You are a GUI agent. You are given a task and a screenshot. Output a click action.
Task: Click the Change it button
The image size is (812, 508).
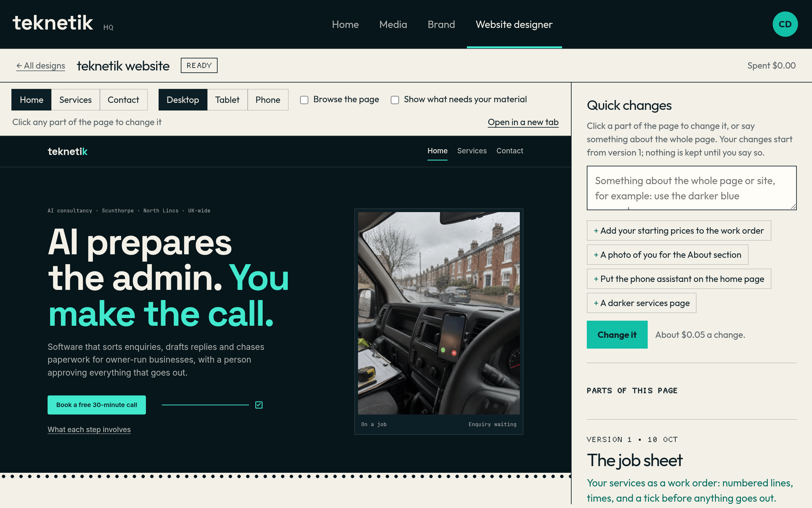tap(617, 335)
